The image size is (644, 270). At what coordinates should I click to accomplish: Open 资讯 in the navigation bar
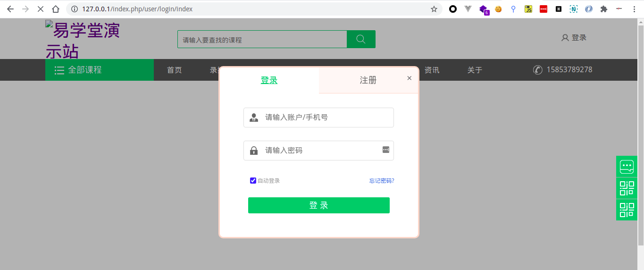432,70
